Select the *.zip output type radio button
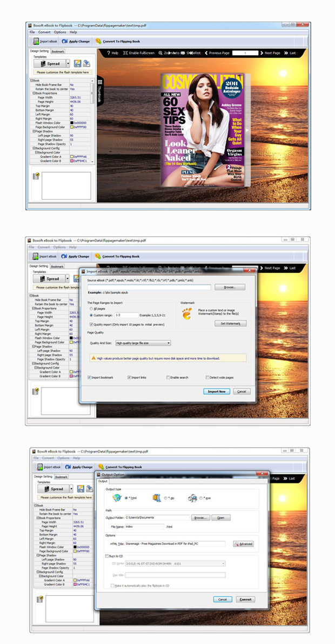This screenshot has height=644, width=335. click(165, 498)
